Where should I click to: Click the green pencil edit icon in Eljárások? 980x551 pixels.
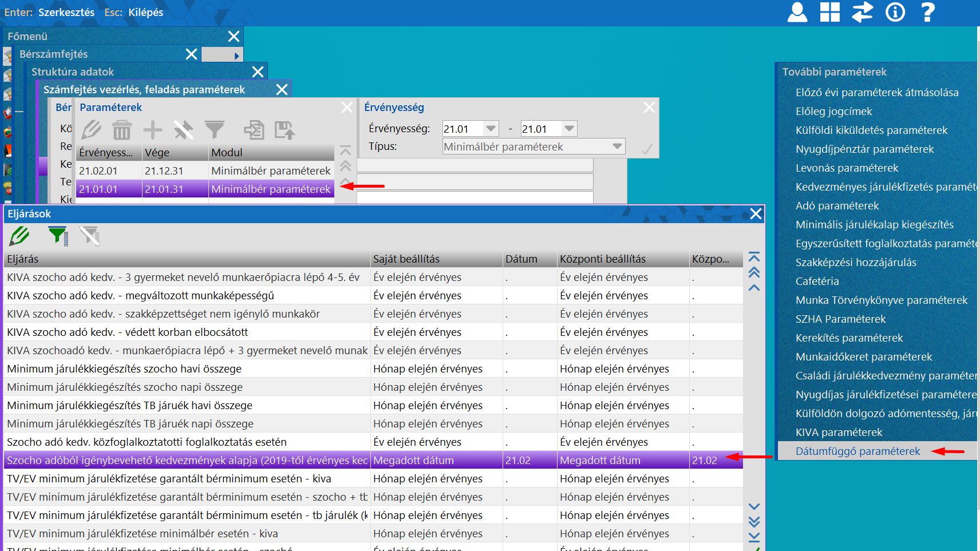19,236
